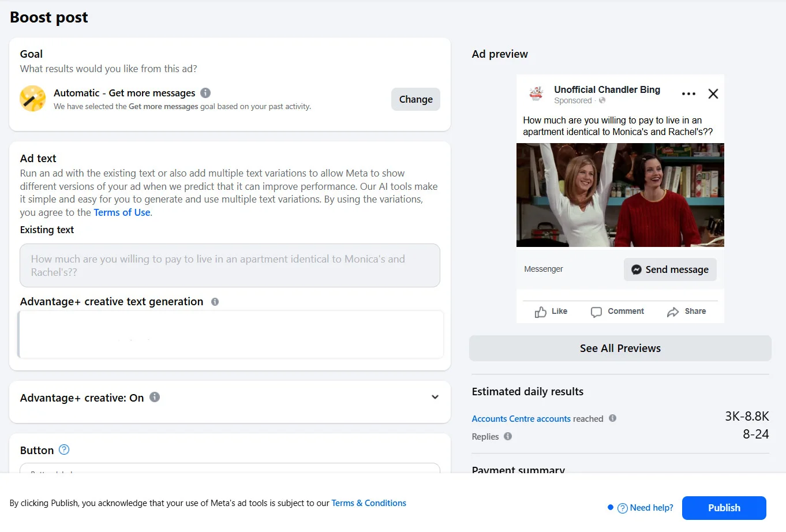786x532 pixels.
Task: Click the info icon next to Advantage+ creative text generation
Action: pyautogui.click(x=215, y=301)
